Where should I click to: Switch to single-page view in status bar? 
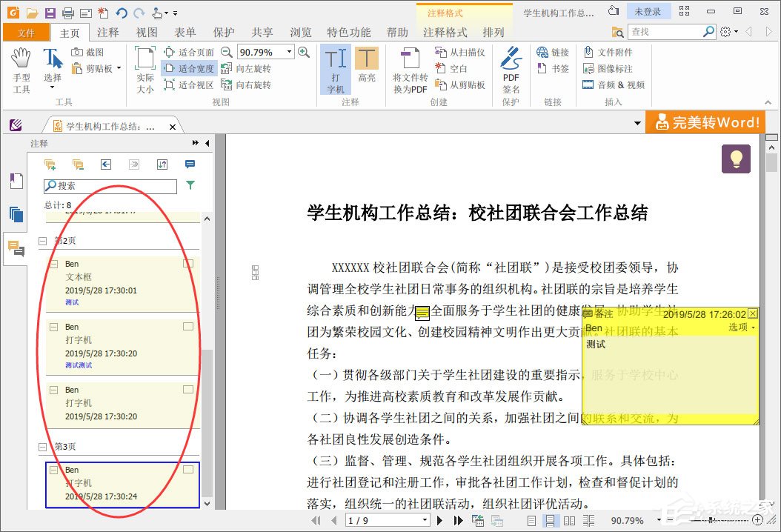pos(531,519)
